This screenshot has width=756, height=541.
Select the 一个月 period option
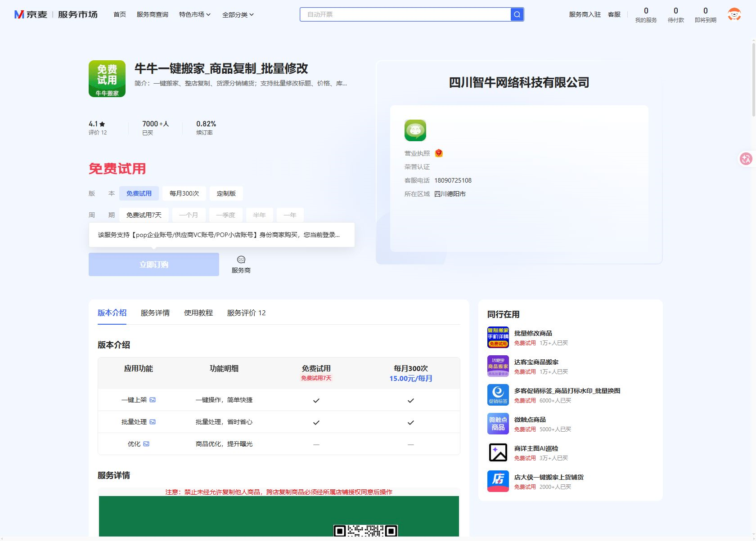click(x=189, y=215)
